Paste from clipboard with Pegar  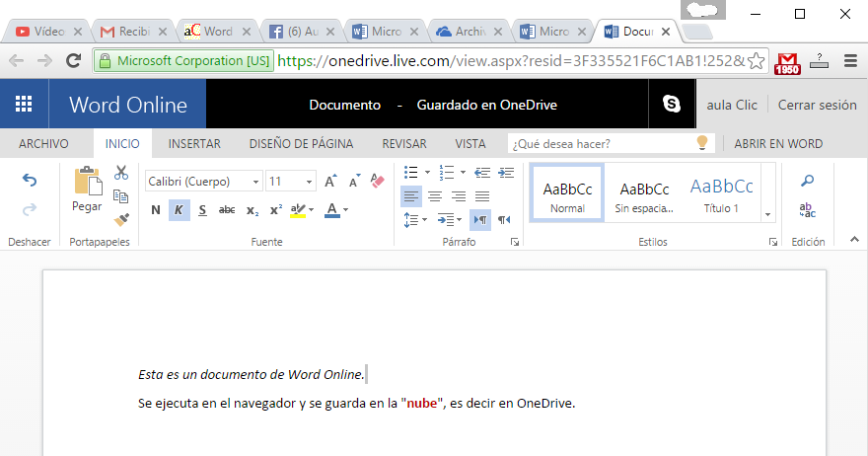pyautogui.click(x=87, y=189)
